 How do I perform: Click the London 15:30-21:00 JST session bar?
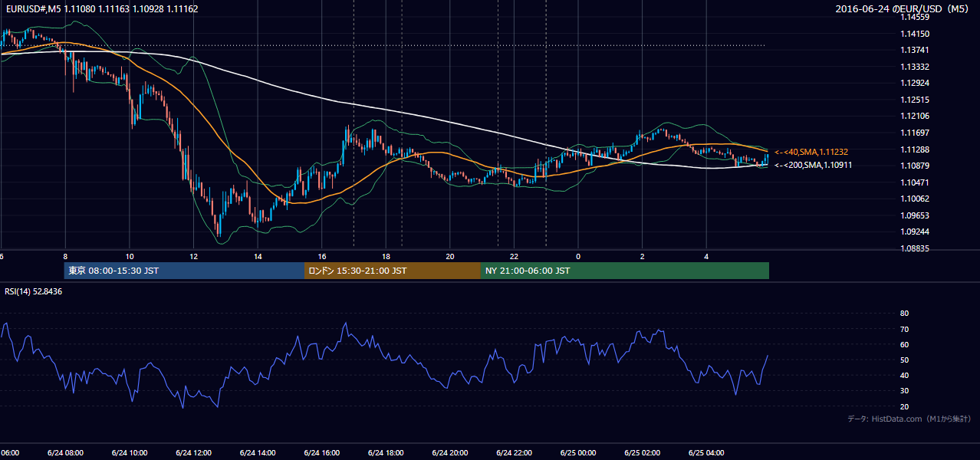click(393, 271)
